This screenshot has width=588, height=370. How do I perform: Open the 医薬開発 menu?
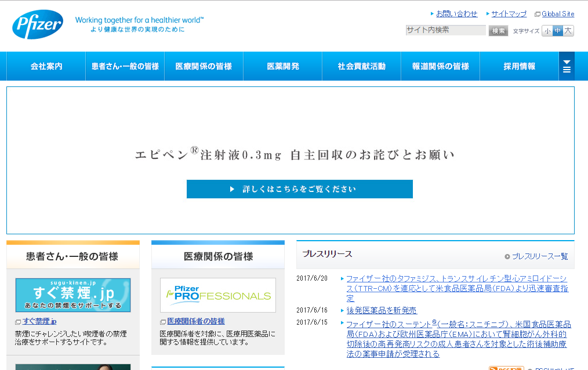[283, 66]
